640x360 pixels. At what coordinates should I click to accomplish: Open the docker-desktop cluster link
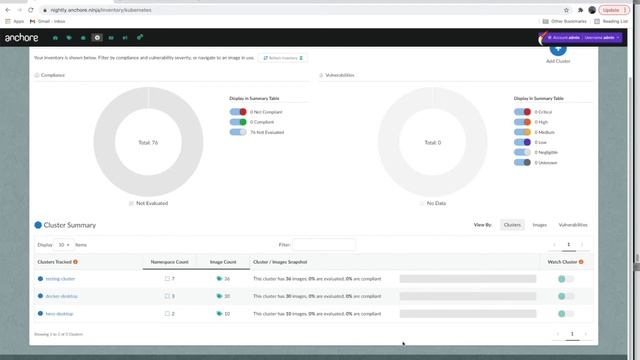62,296
